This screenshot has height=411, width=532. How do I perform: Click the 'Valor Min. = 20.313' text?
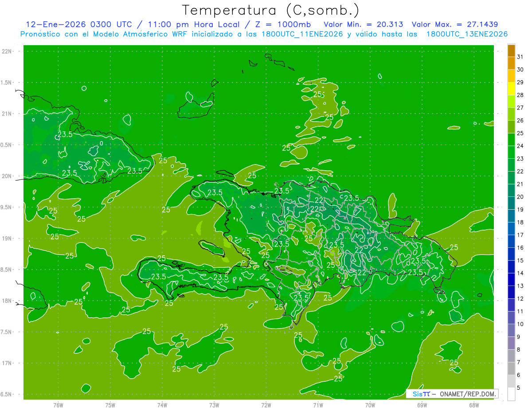(x=364, y=24)
